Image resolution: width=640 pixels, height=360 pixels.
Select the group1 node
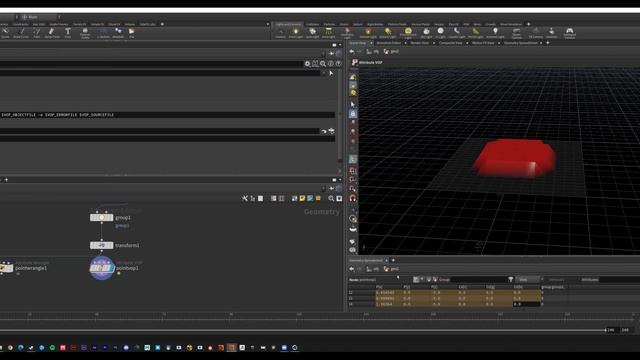(102, 218)
